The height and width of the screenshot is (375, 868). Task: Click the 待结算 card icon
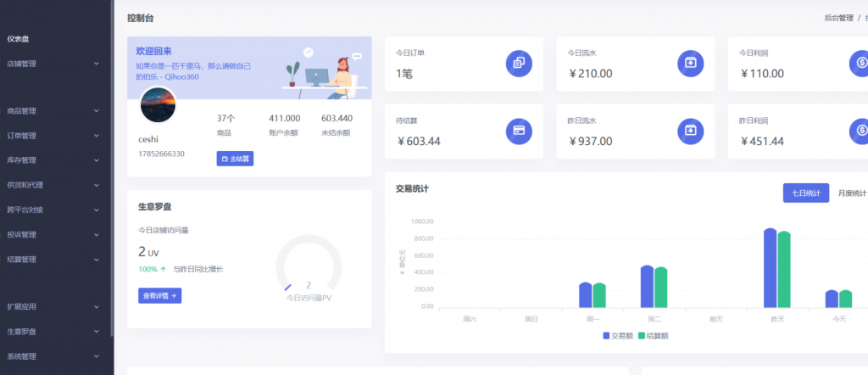pyautogui.click(x=519, y=131)
